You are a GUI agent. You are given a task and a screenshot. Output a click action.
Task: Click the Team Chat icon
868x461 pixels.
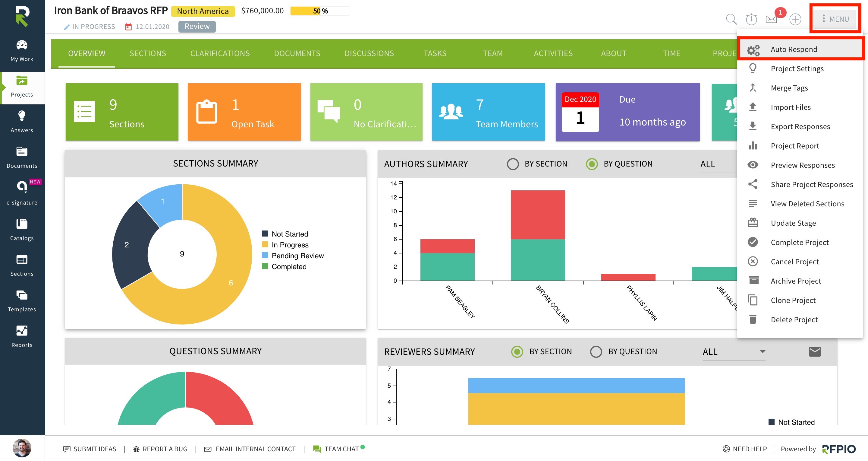pyautogui.click(x=317, y=449)
